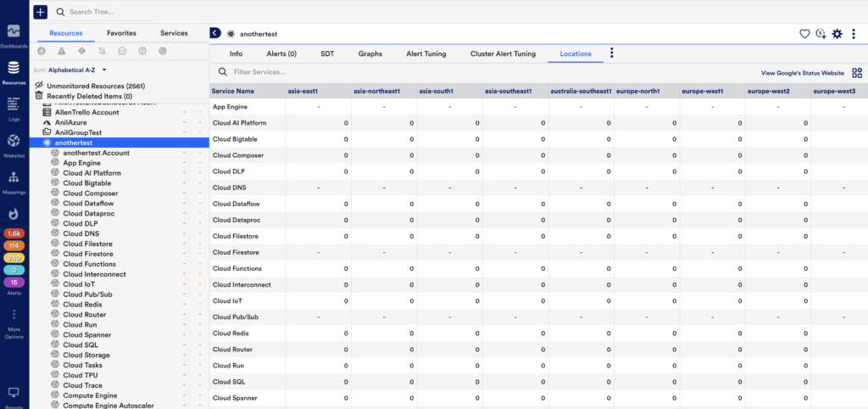Screen dimensions: 868x409
Task: Click the Search Tree field
Action: tap(104, 12)
